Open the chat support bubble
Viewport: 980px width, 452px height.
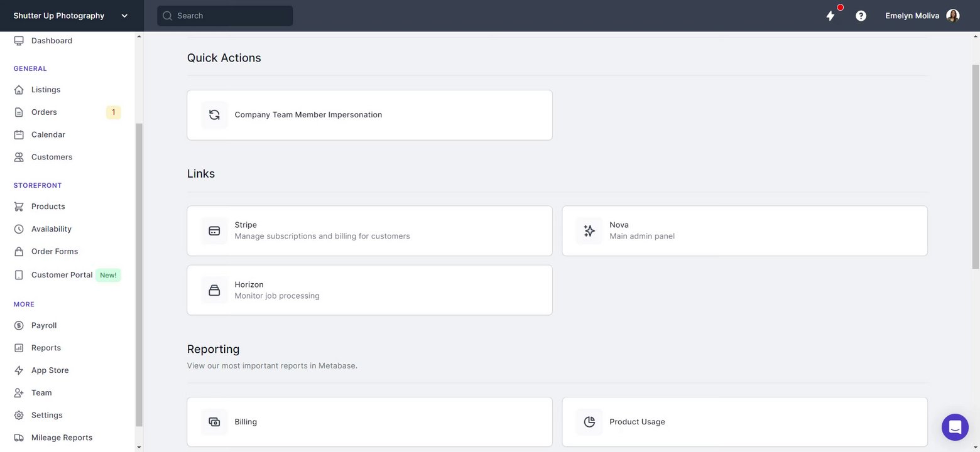(955, 428)
